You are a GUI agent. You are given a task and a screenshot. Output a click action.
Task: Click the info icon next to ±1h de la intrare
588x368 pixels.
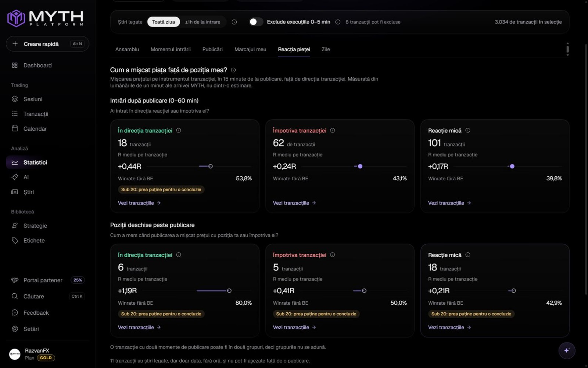click(234, 22)
